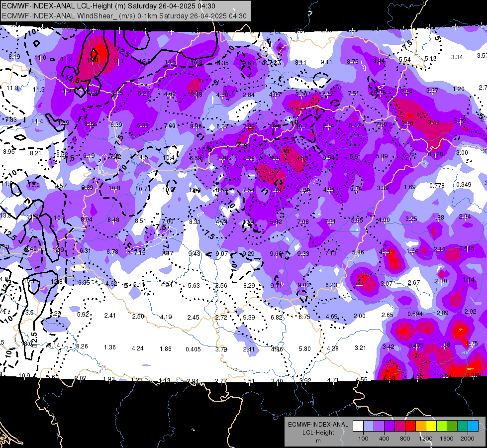Click the bright blue legend swatch
This screenshot has width=487, height=448.
coord(473,426)
